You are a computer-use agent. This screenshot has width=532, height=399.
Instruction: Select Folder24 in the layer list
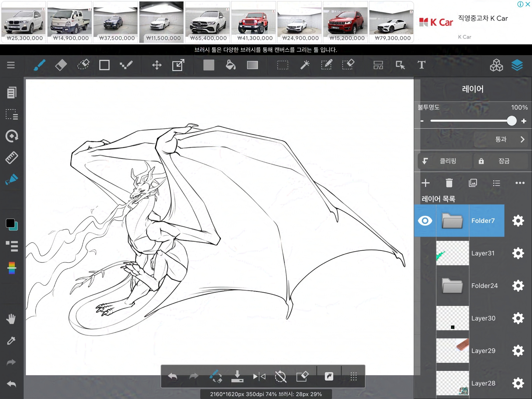(484, 286)
